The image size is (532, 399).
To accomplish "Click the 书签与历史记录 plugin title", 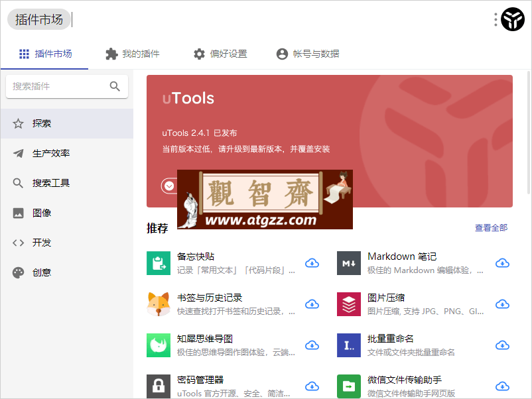I will tap(210, 298).
